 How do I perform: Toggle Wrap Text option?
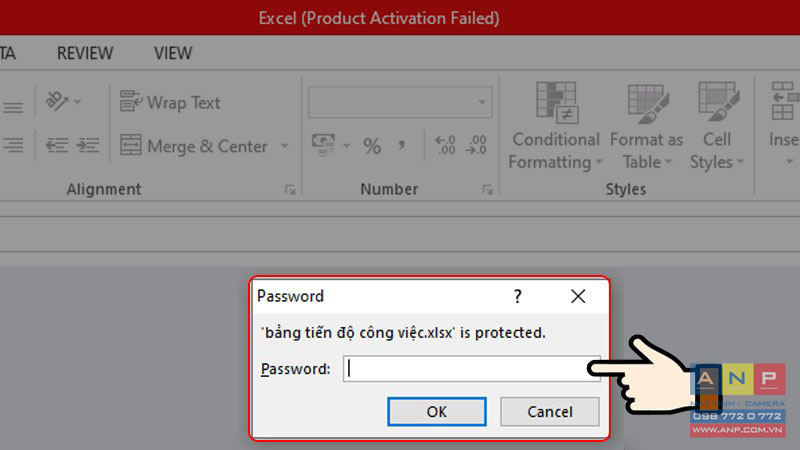[170, 102]
